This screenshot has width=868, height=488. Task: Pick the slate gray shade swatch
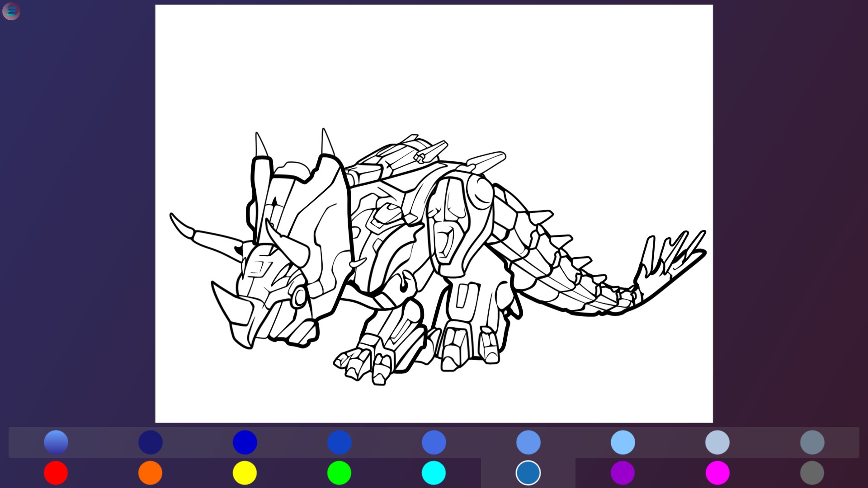812,442
